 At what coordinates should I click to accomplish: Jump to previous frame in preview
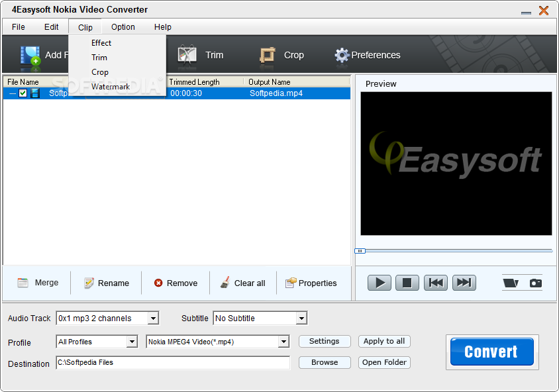(x=436, y=283)
